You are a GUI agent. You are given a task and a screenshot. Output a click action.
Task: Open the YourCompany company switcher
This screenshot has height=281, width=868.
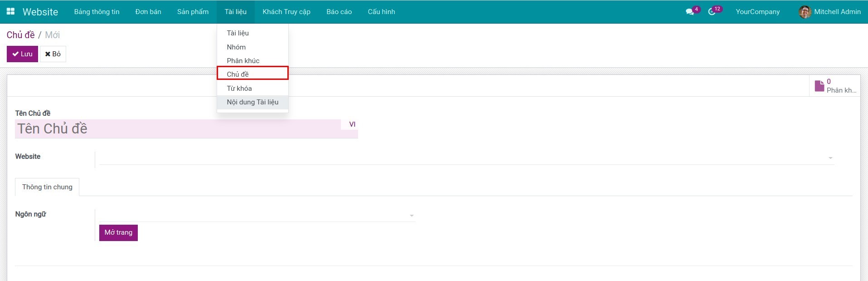[757, 12]
